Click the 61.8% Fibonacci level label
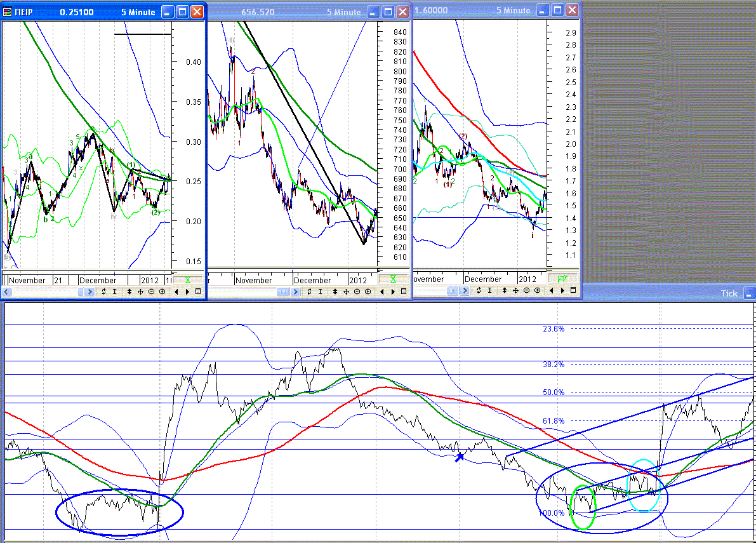This screenshot has height=543, width=756. click(554, 421)
